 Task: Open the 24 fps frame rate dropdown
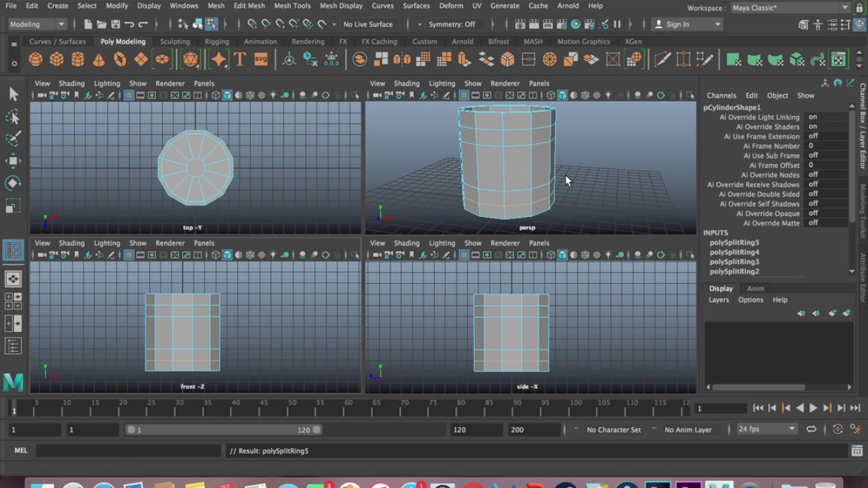click(x=766, y=429)
